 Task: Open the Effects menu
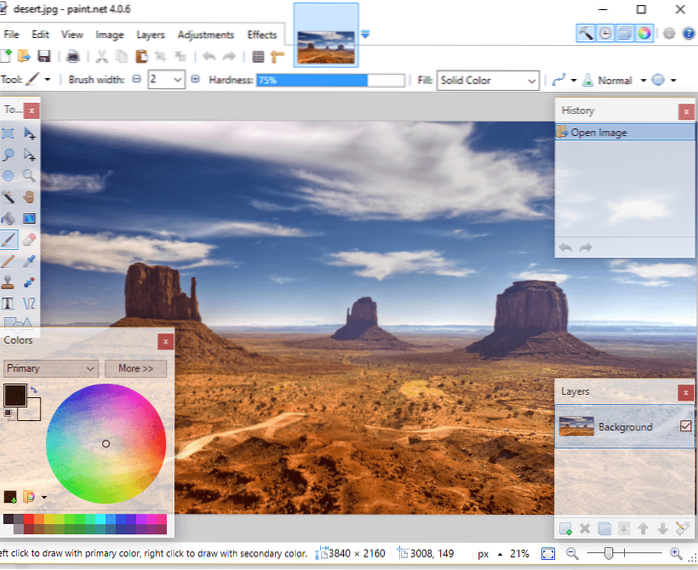point(262,34)
